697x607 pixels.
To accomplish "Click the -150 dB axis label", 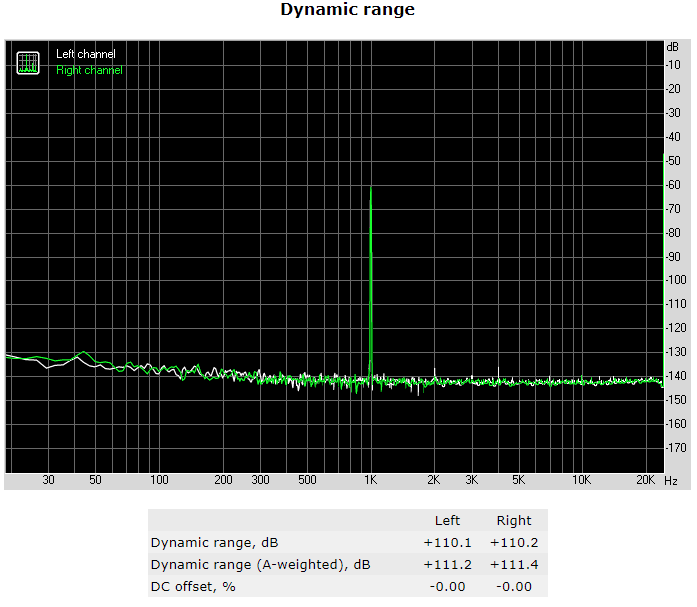I will [676, 400].
